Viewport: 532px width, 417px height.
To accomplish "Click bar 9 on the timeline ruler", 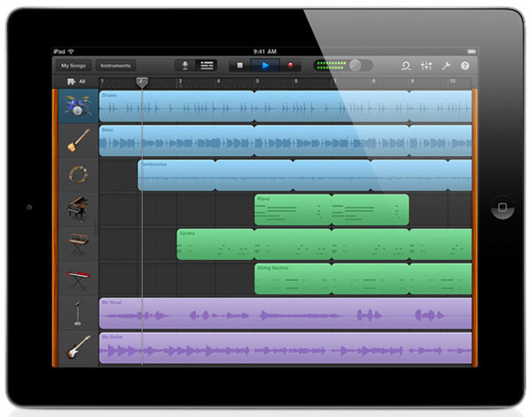I will click(412, 81).
